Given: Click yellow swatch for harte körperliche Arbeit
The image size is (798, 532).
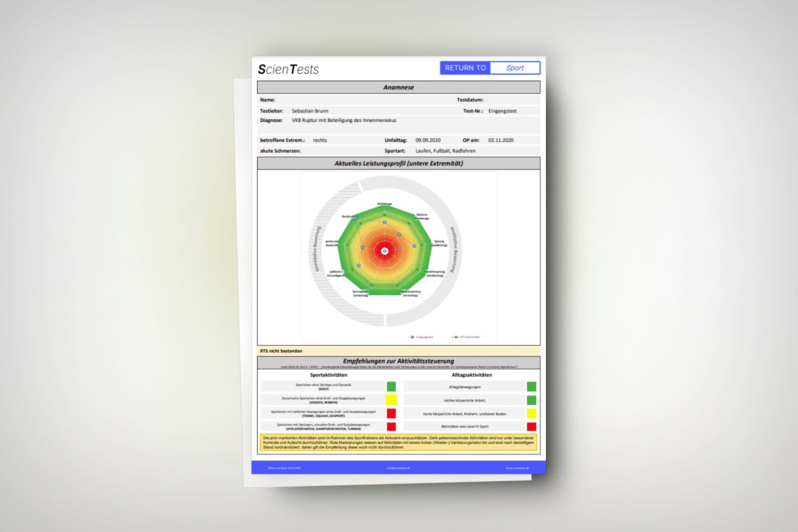Looking at the screenshot, I should point(531,413).
